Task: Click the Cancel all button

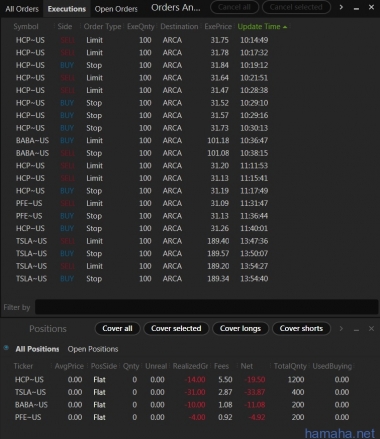Action: click(x=234, y=7)
